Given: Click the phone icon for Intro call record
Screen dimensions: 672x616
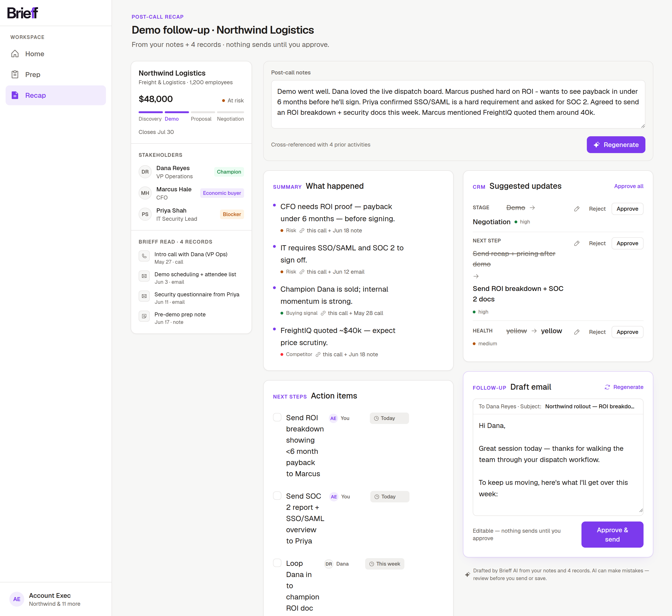Looking at the screenshot, I should click(144, 256).
